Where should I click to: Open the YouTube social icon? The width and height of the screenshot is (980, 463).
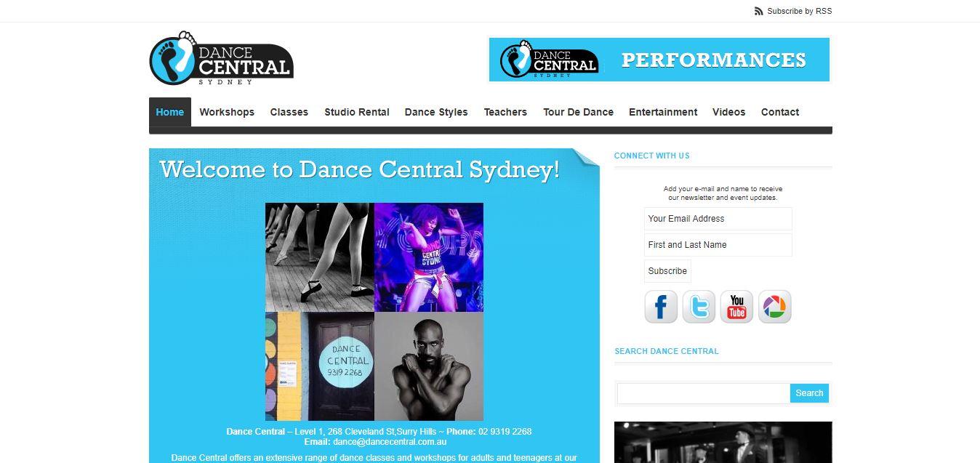(736, 307)
